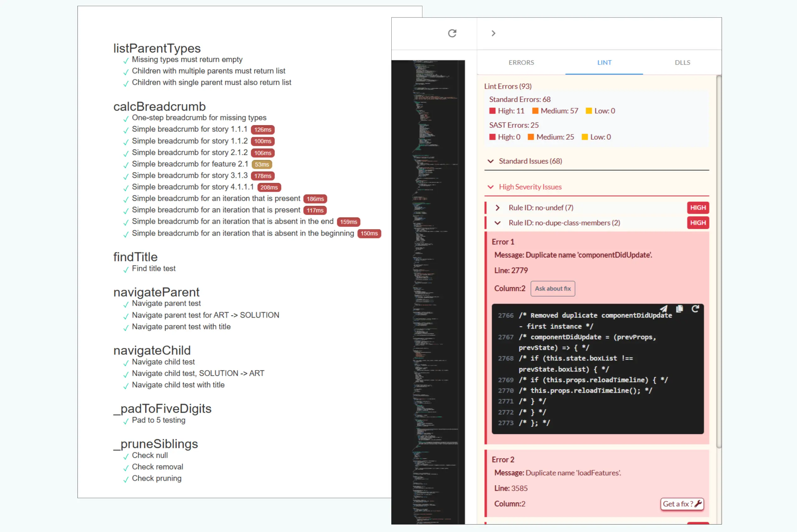This screenshot has width=797, height=532.
Task: Collapse Rule ID no-dupe-class-members (2)
Action: 498,223
